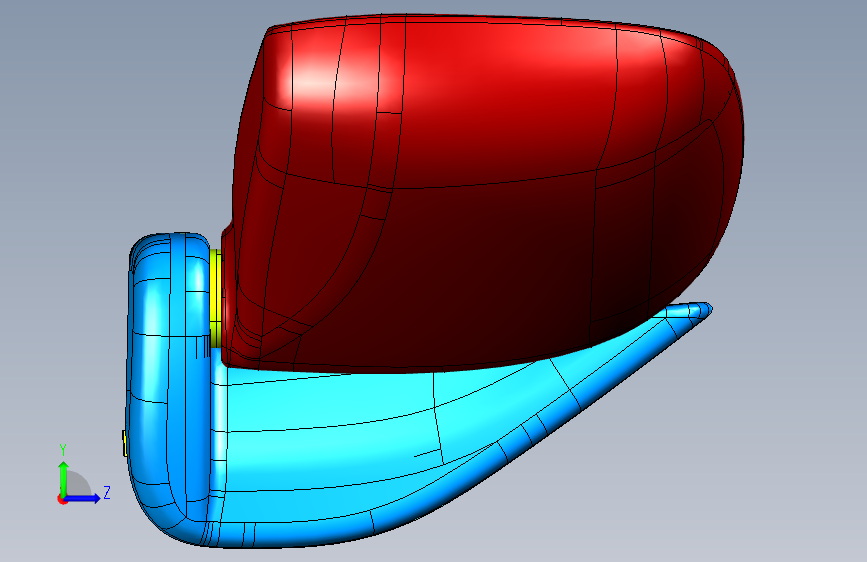Select the pointed tip of the cyan arm
Screen dimensions: 867x562
pos(699,310)
